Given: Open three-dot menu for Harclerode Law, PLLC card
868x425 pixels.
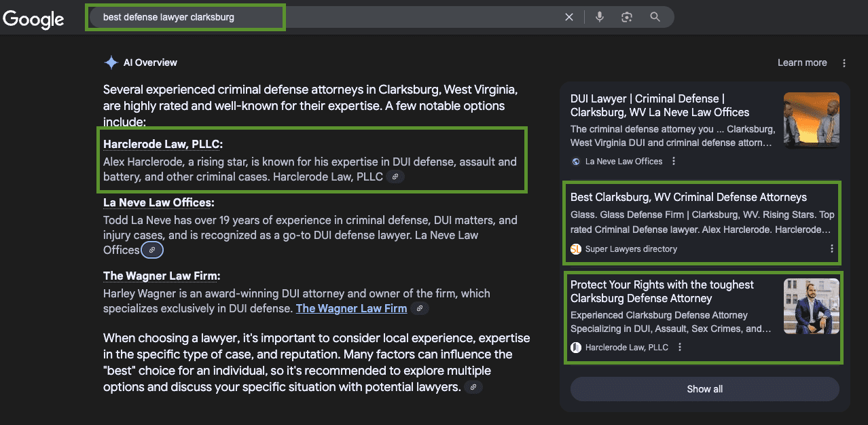Looking at the screenshot, I should [x=680, y=347].
